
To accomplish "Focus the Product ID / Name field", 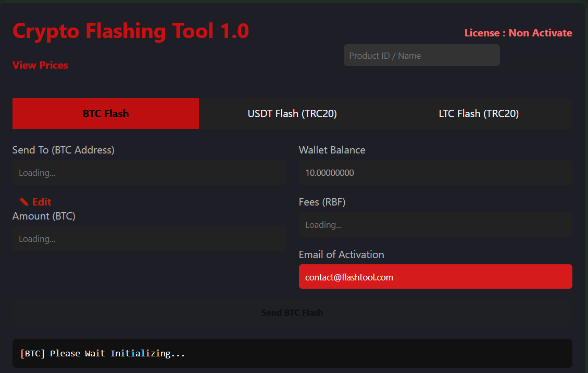I will [421, 56].
